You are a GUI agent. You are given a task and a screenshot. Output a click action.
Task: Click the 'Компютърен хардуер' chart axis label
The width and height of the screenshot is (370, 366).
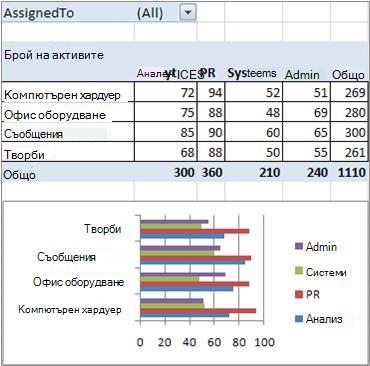[x=70, y=309]
